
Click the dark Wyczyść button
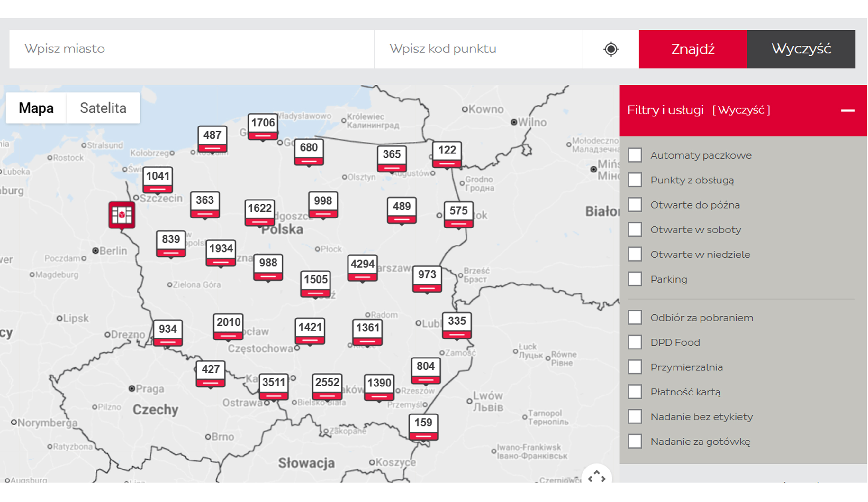point(801,49)
